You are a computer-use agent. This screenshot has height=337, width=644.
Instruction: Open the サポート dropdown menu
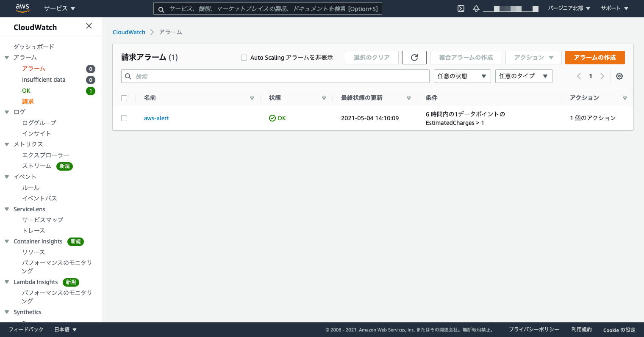(614, 8)
